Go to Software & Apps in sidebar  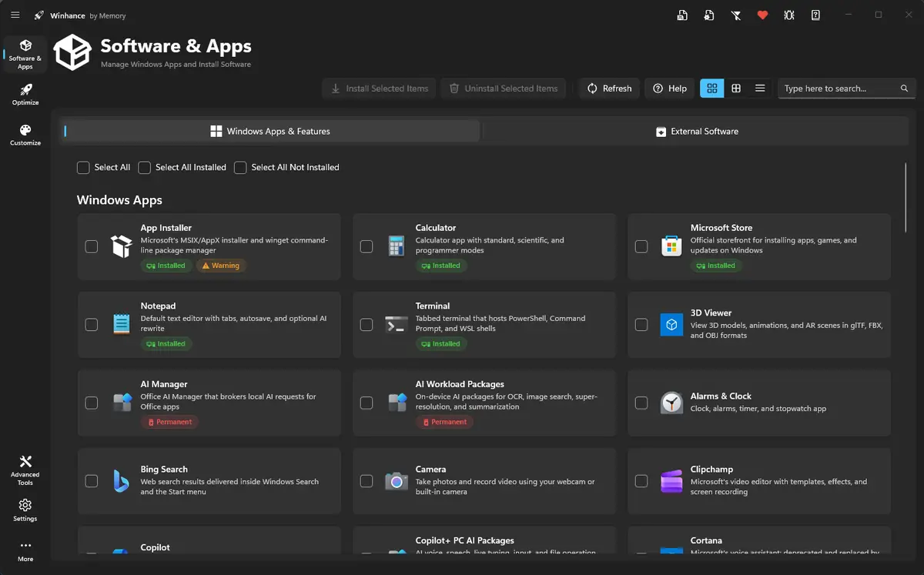(25, 53)
